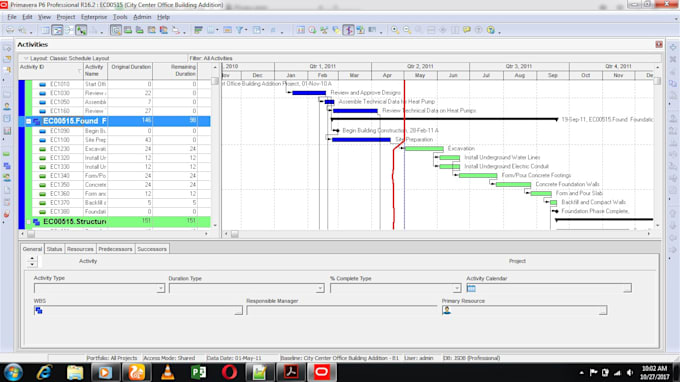Screen dimensions: 680x382
Task: Click the Zoom Out magnifier icon
Action: pyautogui.click(x=407, y=30)
